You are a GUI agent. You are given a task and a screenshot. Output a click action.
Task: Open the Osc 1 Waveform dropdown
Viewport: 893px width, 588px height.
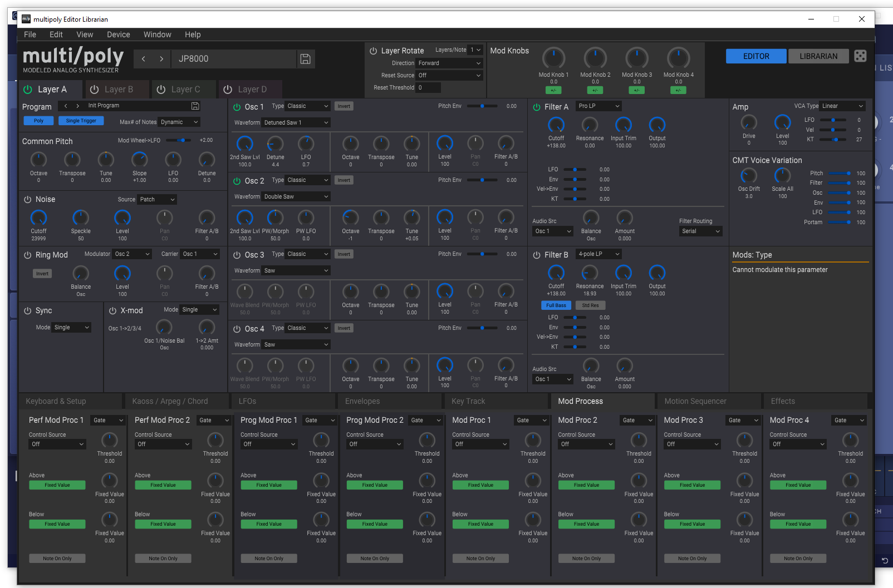(296, 123)
